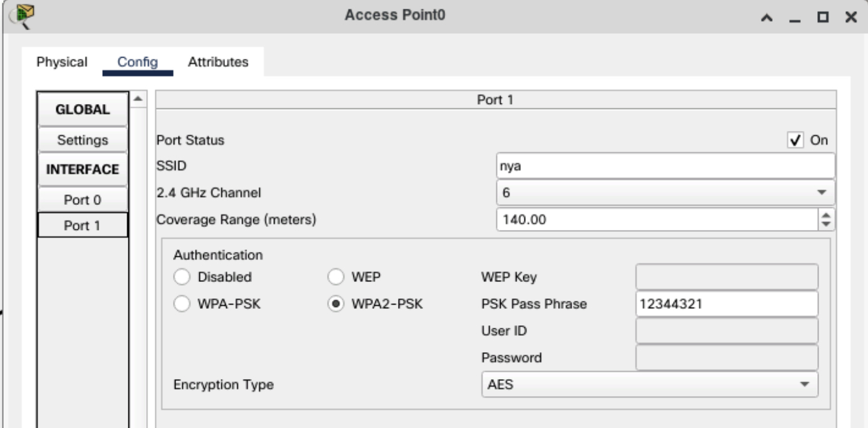Viewport: 868px width, 428px height.
Task: Click the SSID text field
Action: (665, 167)
